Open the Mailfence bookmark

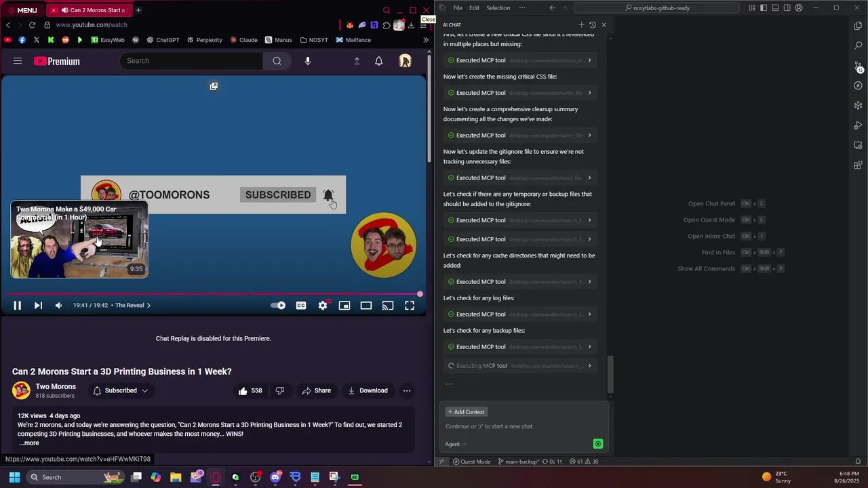pos(353,40)
